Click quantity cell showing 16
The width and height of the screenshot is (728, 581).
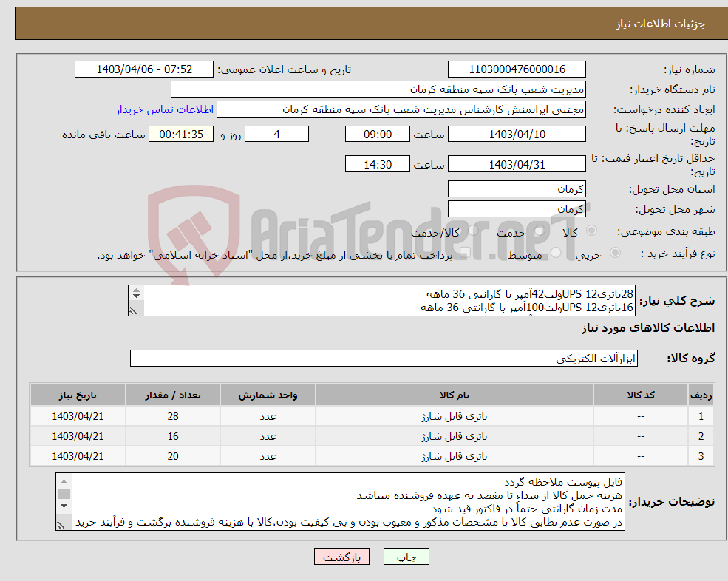pyautogui.click(x=173, y=437)
